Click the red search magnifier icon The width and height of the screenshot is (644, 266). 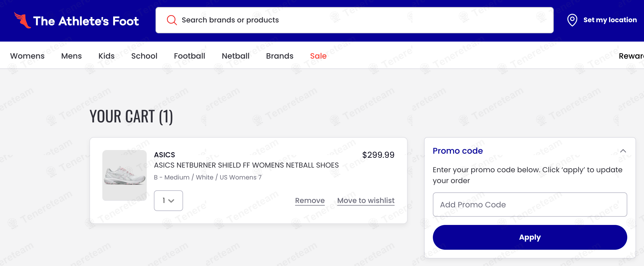click(172, 20)
